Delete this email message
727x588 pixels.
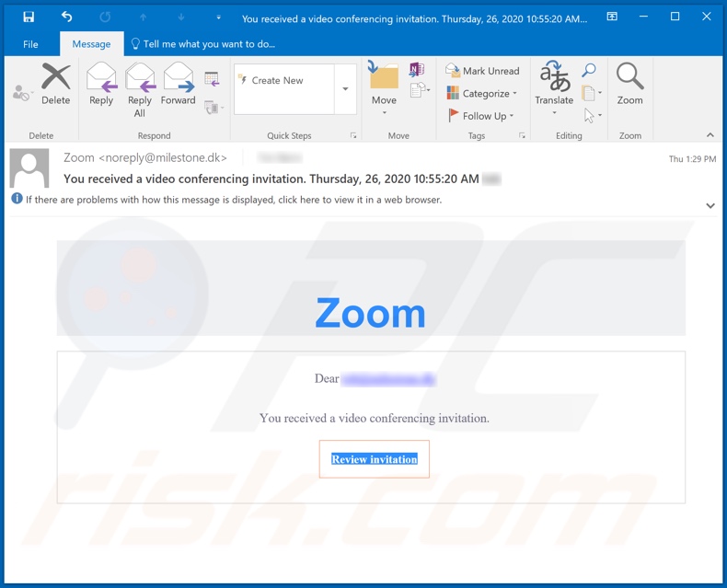pos(55,84)
